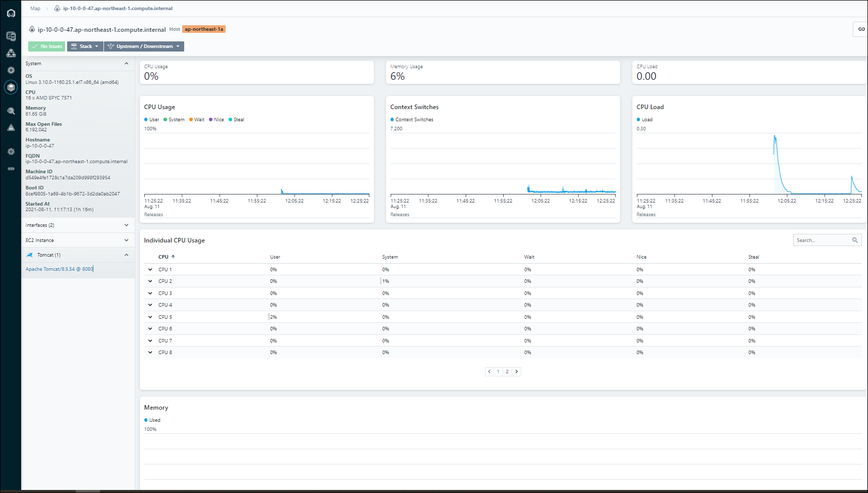The height and width of the screenshot is (493, 868).
Task: Click the CPU Load 0.00 summary card
Action: 749,72
